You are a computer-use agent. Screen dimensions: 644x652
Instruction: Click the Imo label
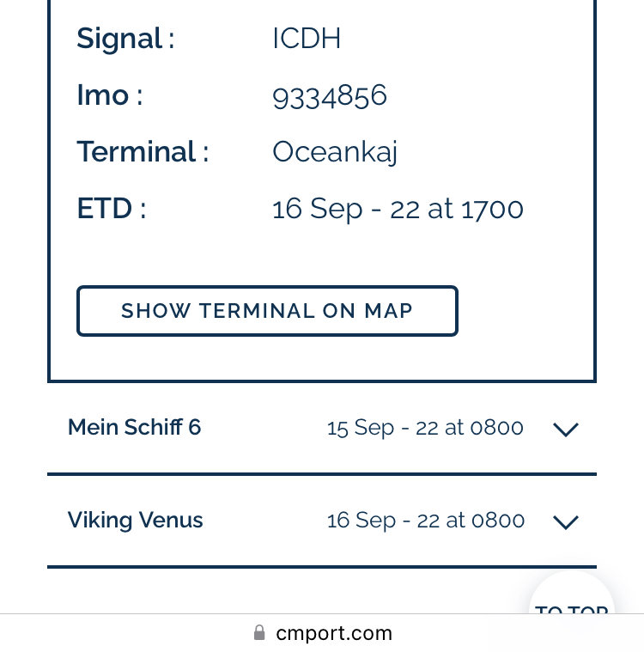(x=110, y=95)
